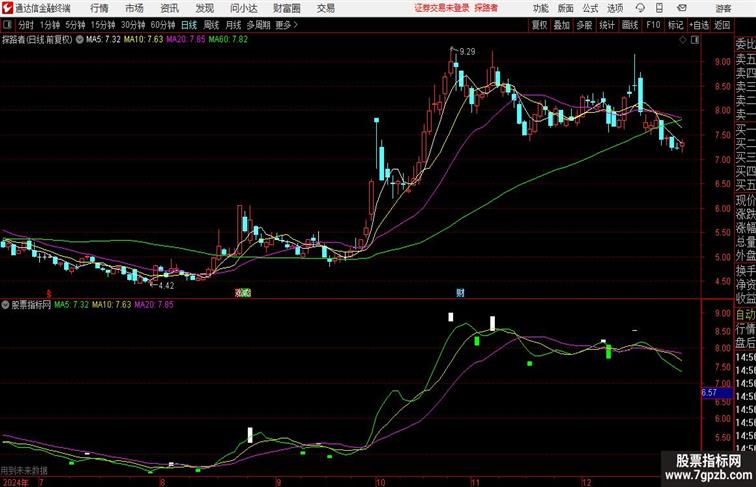
Task: Click the 画线 drawing toolbar button
Action: click(x=630, y=25)
